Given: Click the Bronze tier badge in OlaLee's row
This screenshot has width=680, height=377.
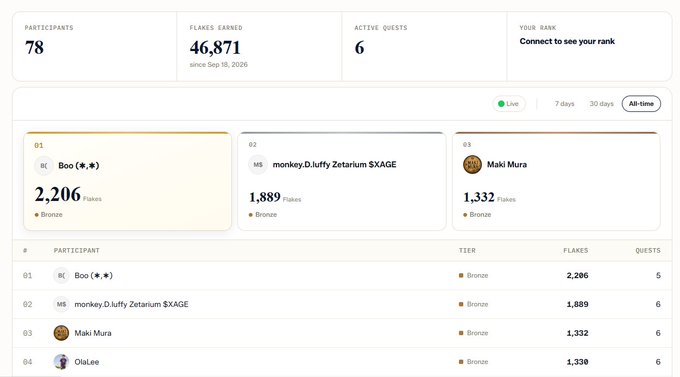Looking at the screenshot, I should point(474,361).
